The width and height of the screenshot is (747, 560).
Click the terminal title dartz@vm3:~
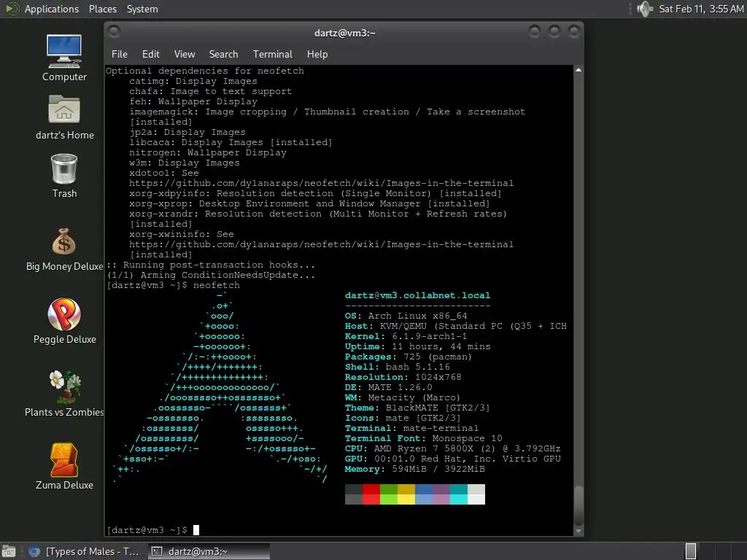click(x=345, y=33)
